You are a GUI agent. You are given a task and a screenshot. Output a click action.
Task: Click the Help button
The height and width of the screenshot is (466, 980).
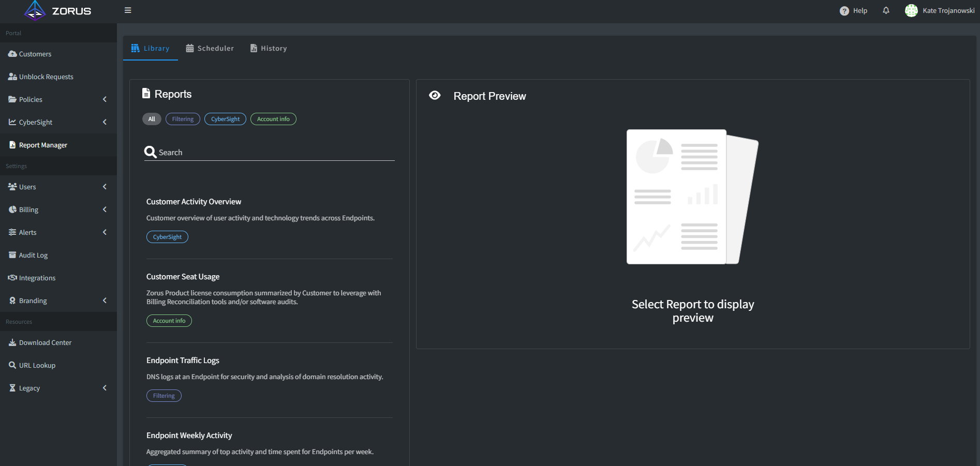tap(853, 10)
